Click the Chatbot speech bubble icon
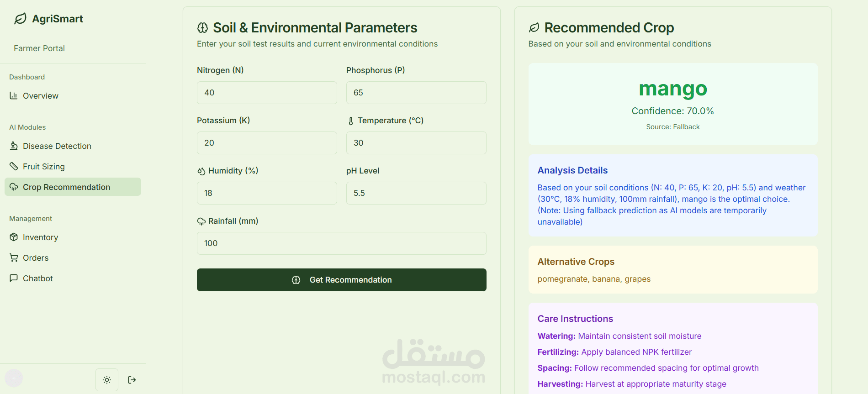 coord(14,278)
